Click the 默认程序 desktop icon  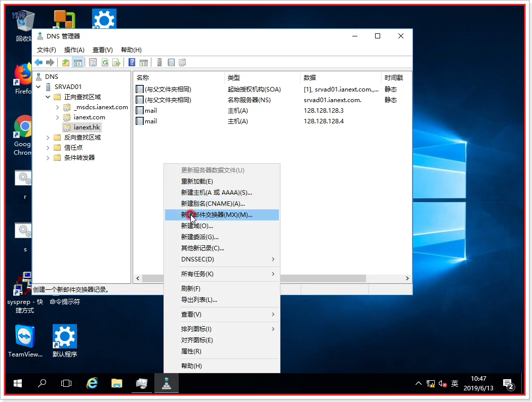tap(65, 341)
